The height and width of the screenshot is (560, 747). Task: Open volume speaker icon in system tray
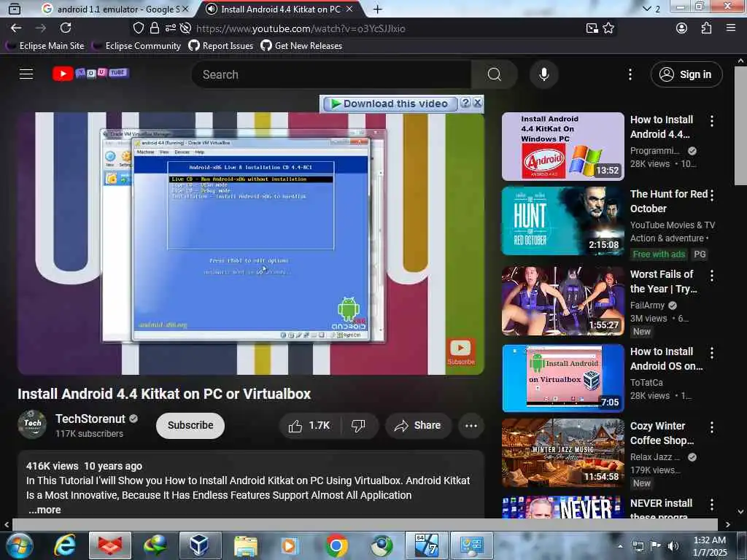click(x=673, y=545)
